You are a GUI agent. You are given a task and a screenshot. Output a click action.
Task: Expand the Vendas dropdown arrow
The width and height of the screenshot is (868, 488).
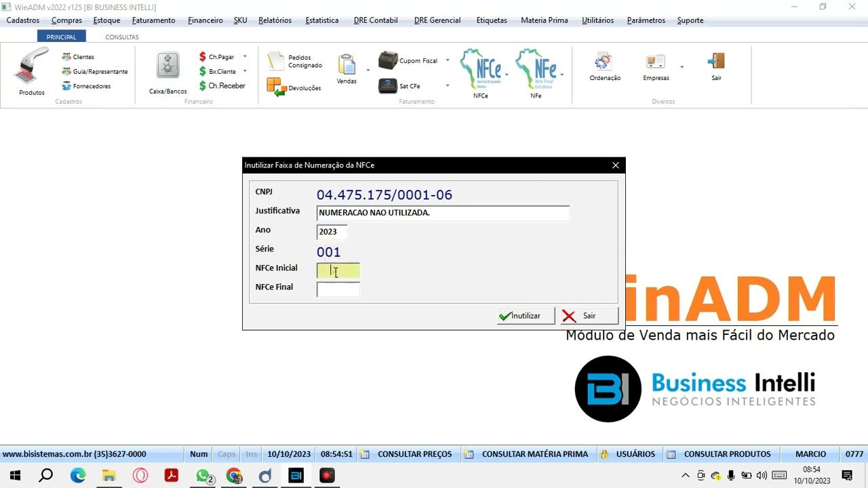pyautogui.click(x=368, y=70)
